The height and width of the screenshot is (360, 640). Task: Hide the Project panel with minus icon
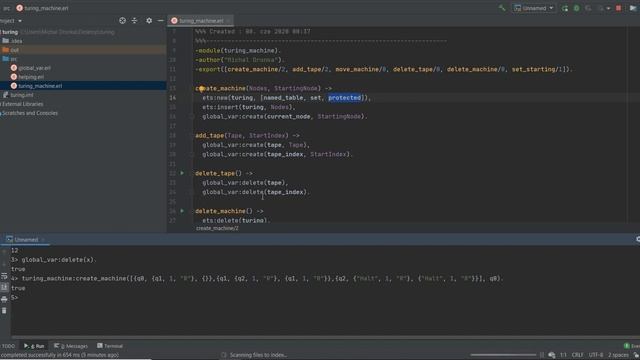click(160, 20)
